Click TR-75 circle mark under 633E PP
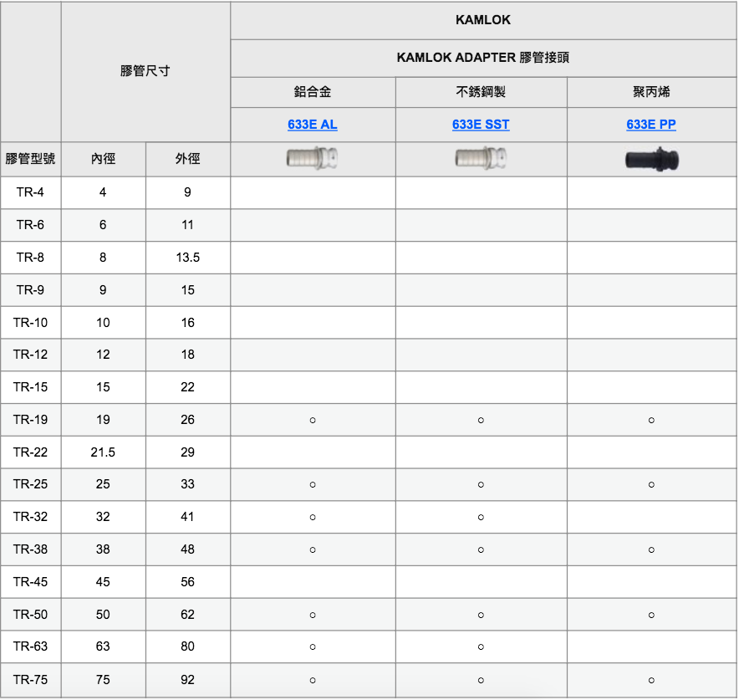The height and width of the screenshot is (700, 739). pyautogui.click(x=651, y=680)
